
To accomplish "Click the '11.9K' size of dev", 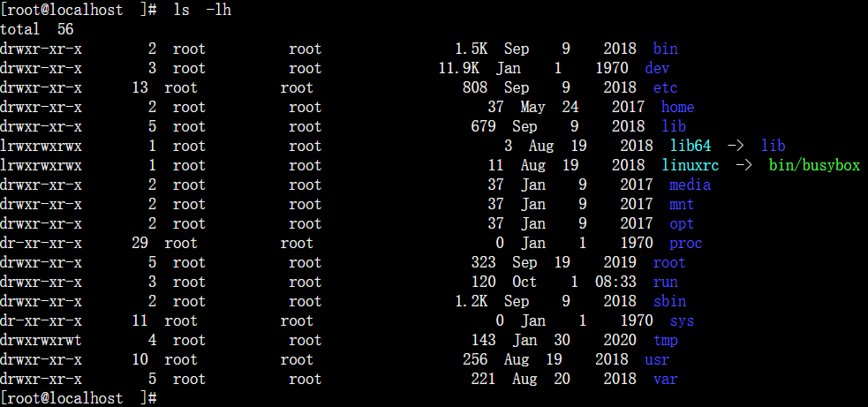I will (x=459, y=68).
